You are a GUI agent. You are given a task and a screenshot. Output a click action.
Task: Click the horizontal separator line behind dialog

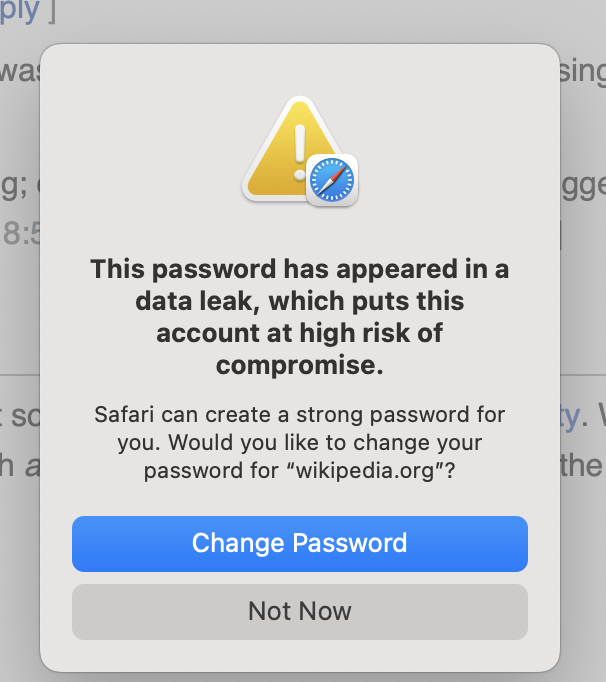(x=20, y=374)
